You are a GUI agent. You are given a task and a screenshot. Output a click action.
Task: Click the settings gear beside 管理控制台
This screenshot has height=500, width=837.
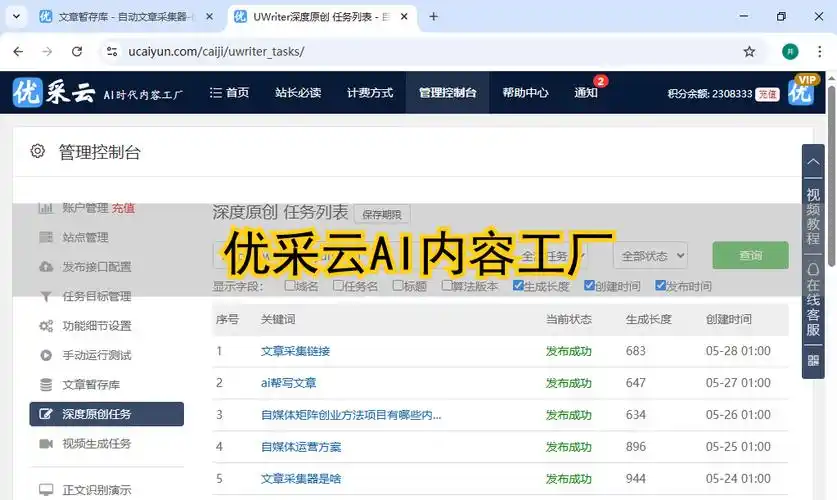click(x=37, y=151)
